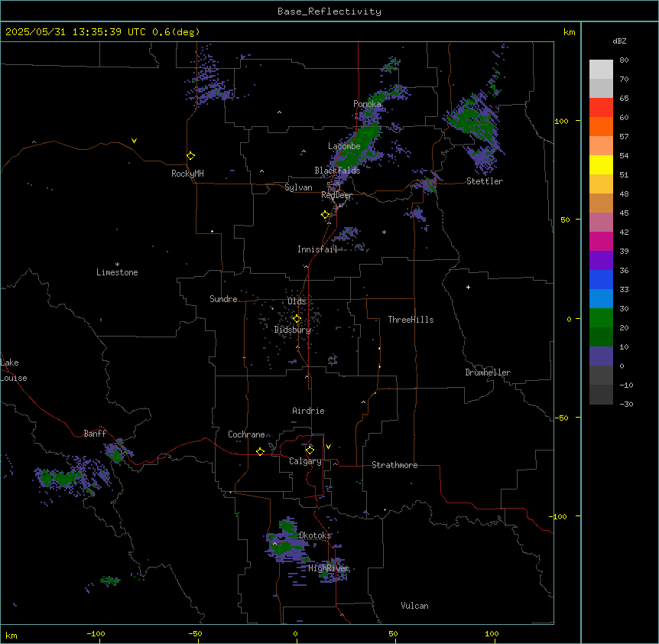Select the green 30 dBZ color swatch
659x644 pixels.
601,318
